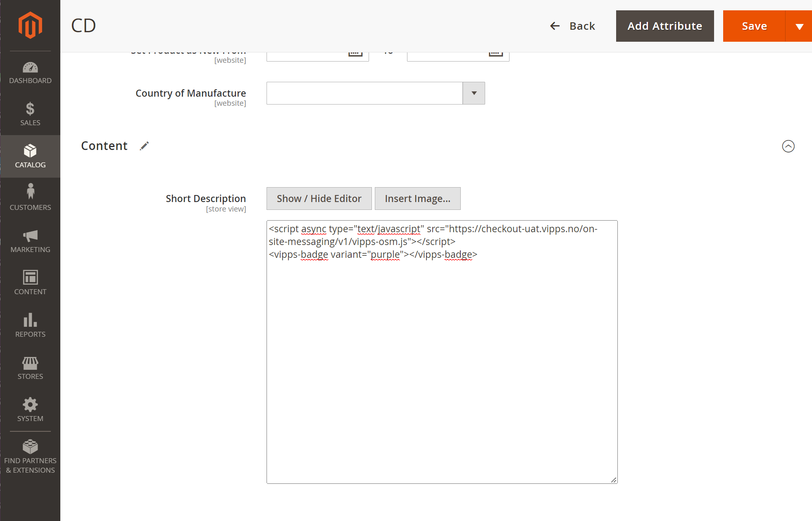Edit the Content section title with pencil icon
The width and height of the screenshot is (812, 521).
(x=144, y=146)
